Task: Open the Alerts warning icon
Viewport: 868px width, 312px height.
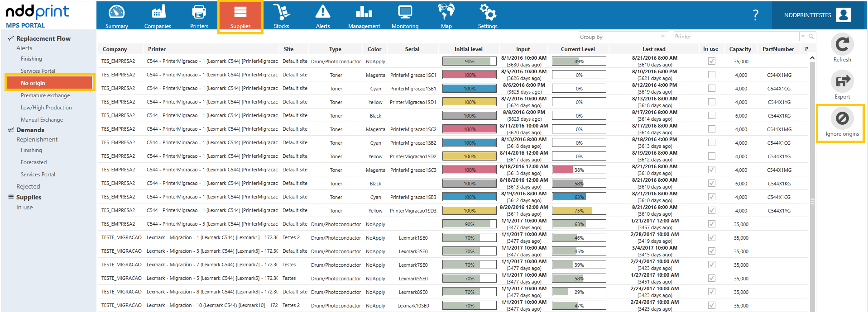Action: pos(323,12)
